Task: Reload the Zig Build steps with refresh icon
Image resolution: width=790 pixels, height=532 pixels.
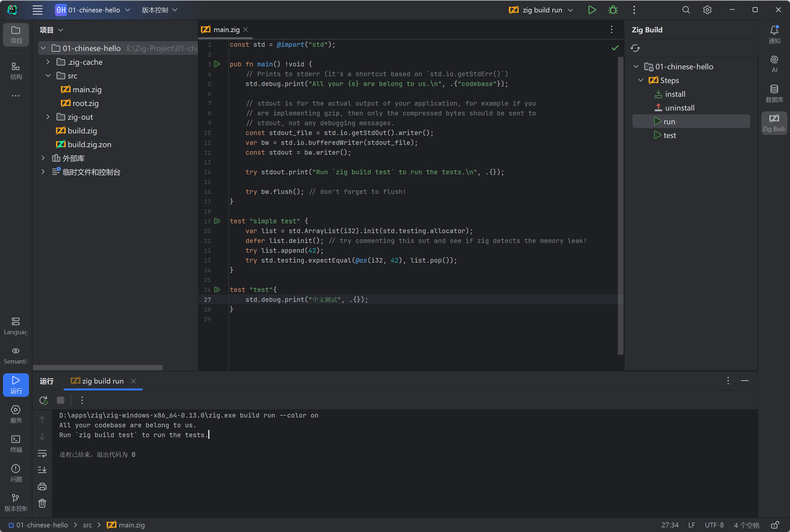Action: coord(635,48)
